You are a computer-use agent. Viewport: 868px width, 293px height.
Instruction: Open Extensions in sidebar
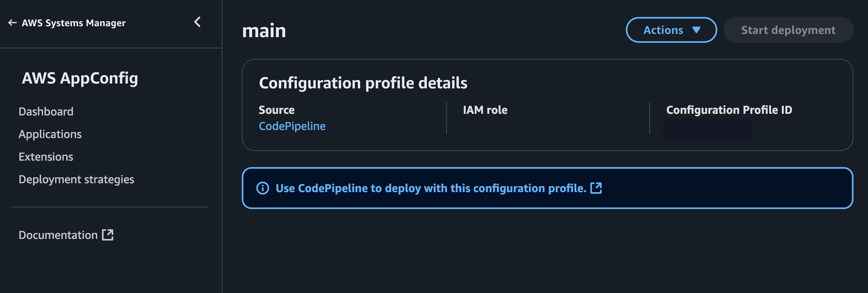[x=46, y=157]
